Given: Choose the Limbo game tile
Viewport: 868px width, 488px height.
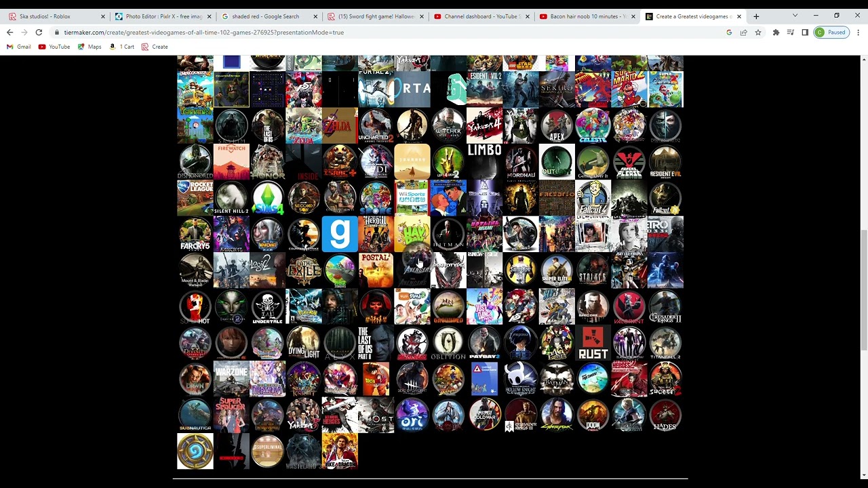Looking at the screenshot, I should 484,161.
